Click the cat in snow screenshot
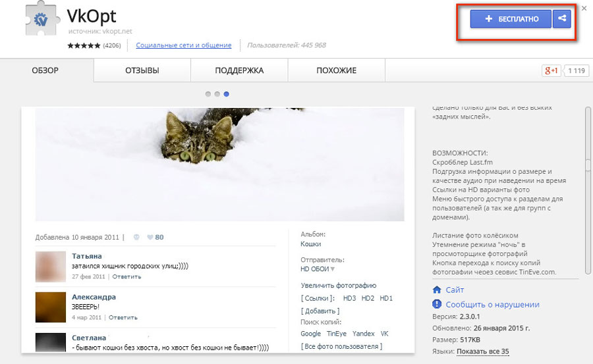Screen dimensions: 593x364 pos(219,165)
